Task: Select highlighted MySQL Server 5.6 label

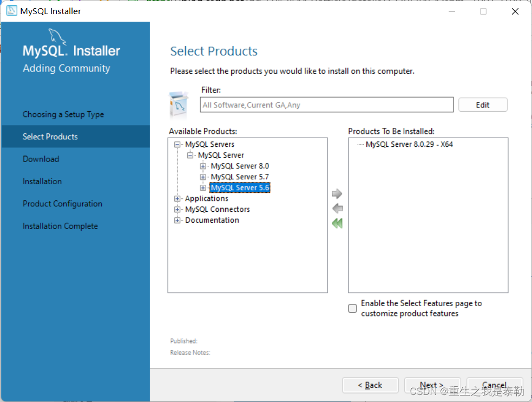Action: pyautogui.click(x=240, y=188)
